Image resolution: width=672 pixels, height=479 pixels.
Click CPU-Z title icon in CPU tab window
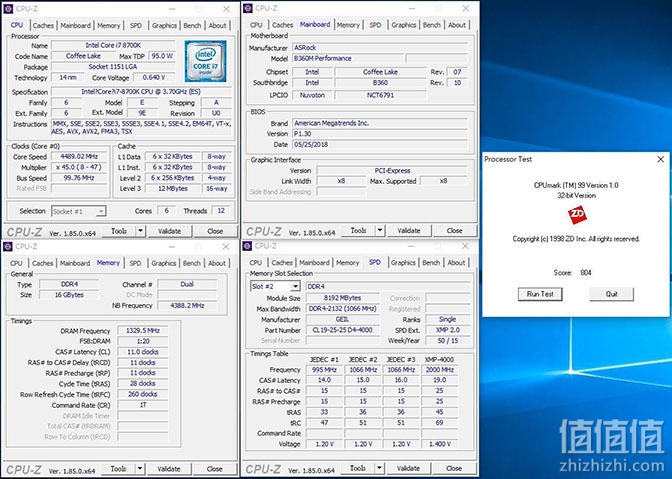(x=8, y=9)
